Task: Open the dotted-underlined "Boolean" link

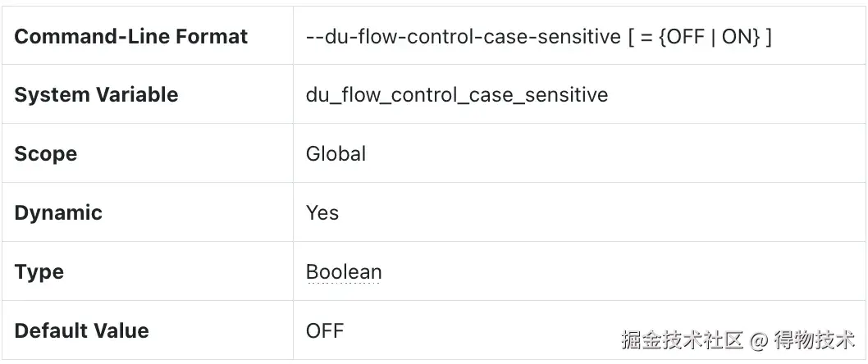Action: pyautogui.click(x=344, y=272)
